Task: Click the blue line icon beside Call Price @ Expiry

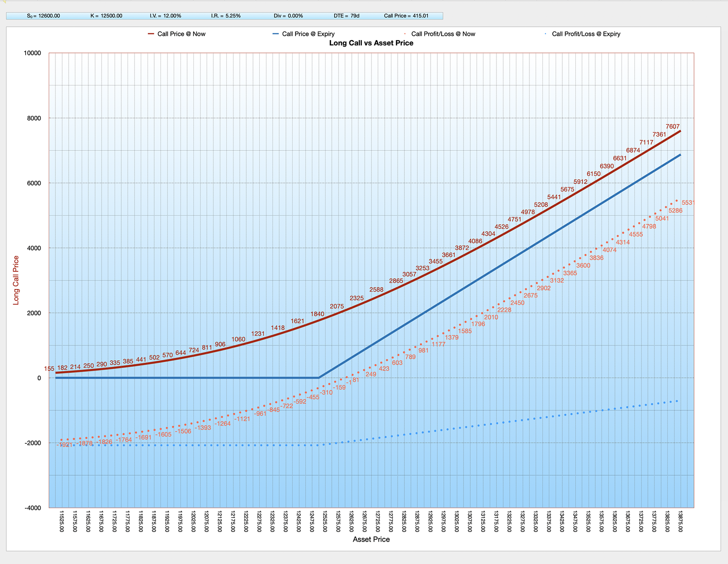Action: point(275,34)
